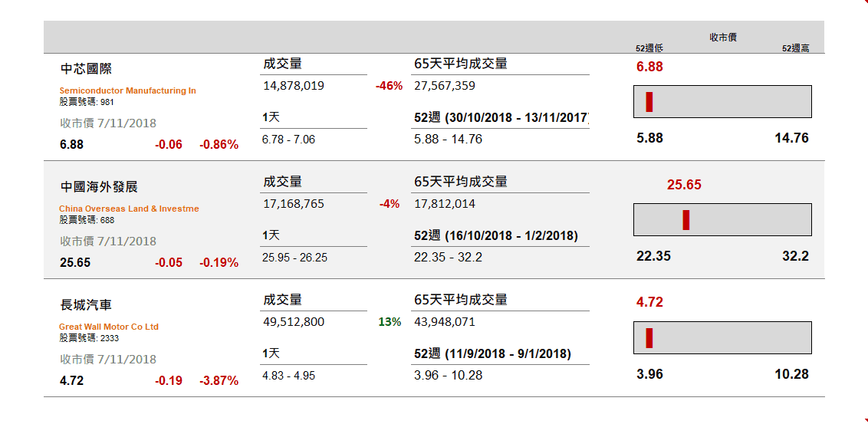Open the China Overseas Land & Investme link

pos(129,209)
